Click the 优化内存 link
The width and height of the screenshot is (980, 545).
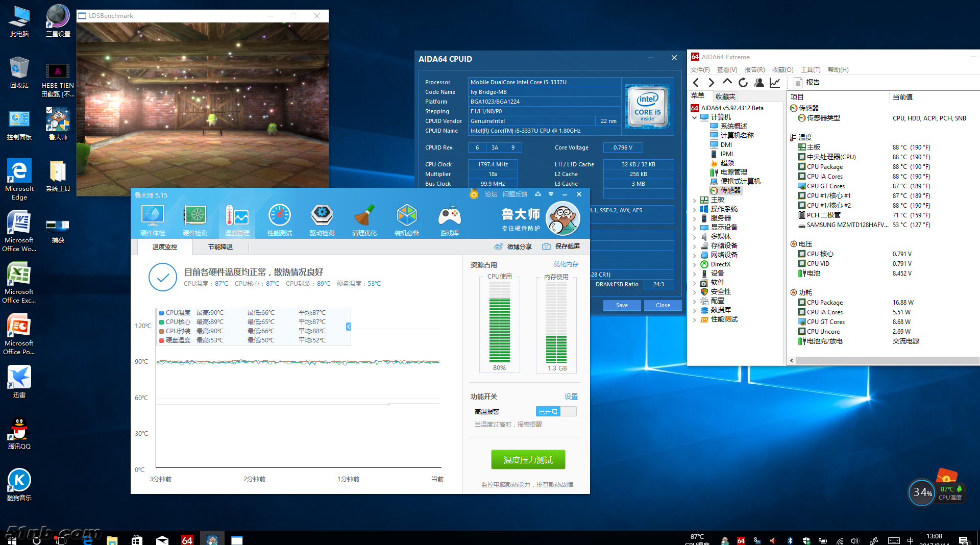click(x=566, y=264)
